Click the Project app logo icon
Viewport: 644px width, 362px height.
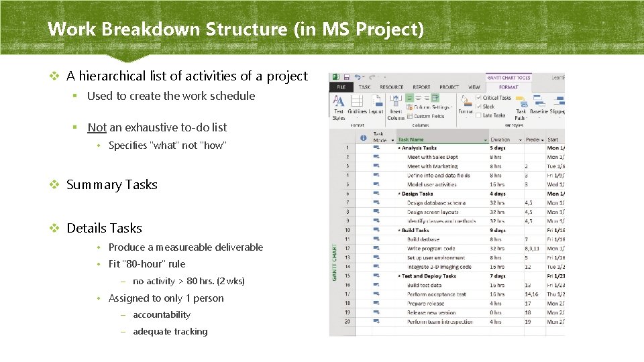click(336, 77)
